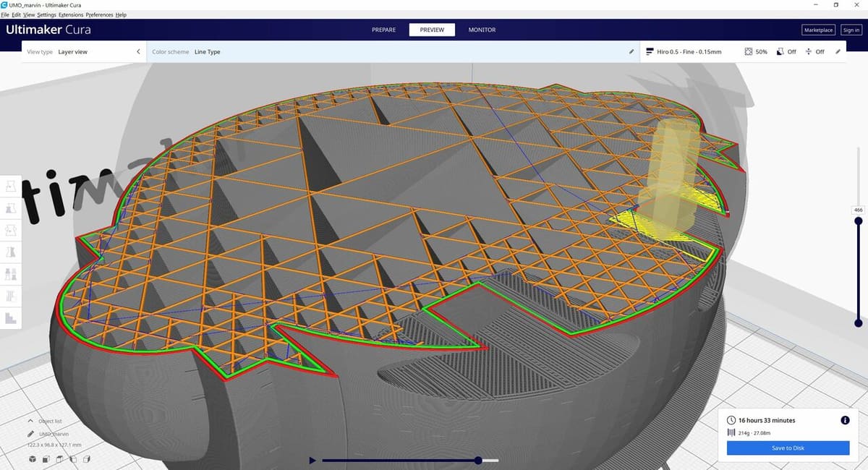This screenshot has width=868, height=470.
Task: Select the Rotate tool in left toolbar
Action: point(11,231)
